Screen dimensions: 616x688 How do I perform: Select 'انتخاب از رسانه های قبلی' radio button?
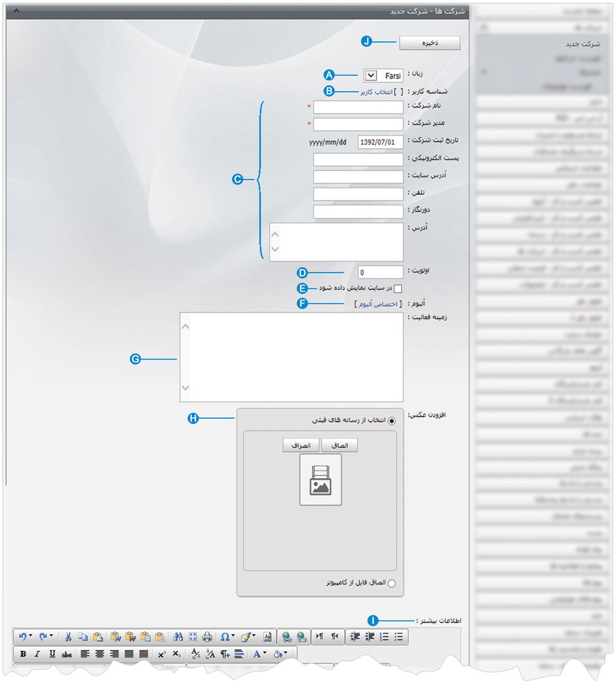(393, 421)
